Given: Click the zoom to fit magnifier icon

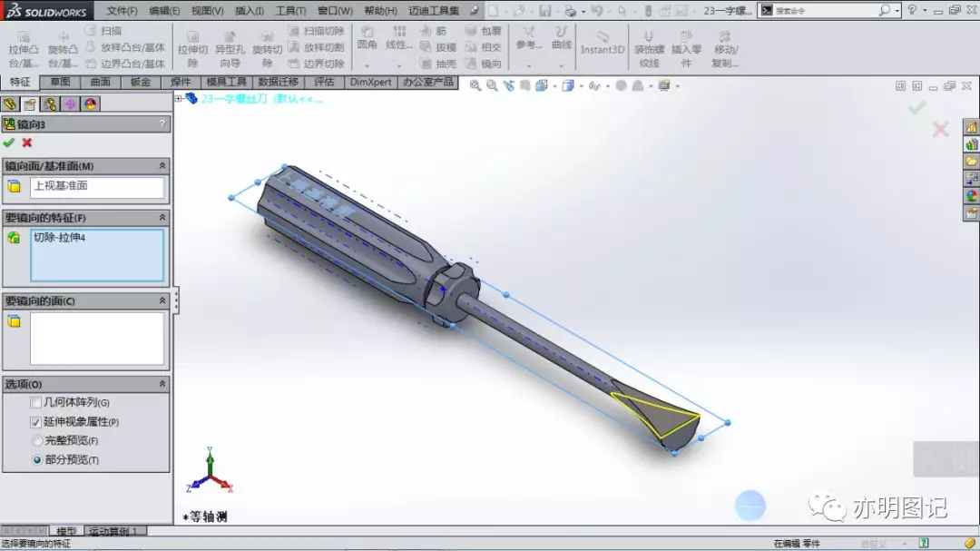Looking at the screenshot, I should coord(475,85).
